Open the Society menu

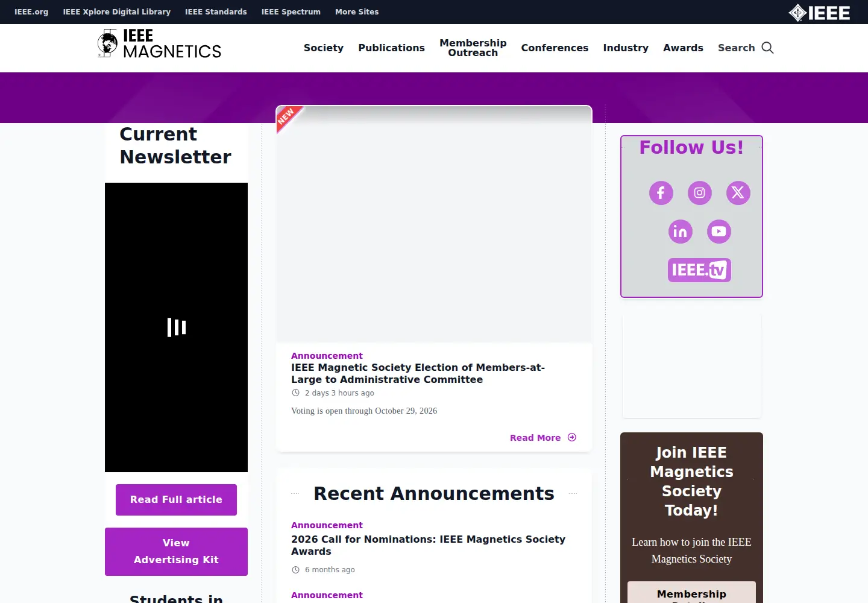pyautogui.click(x=324, y=48)
